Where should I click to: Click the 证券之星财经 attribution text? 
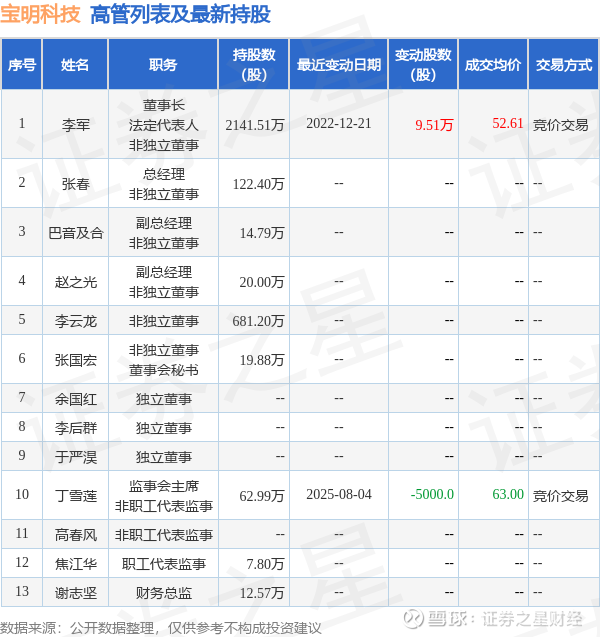(x=532, y=619)
